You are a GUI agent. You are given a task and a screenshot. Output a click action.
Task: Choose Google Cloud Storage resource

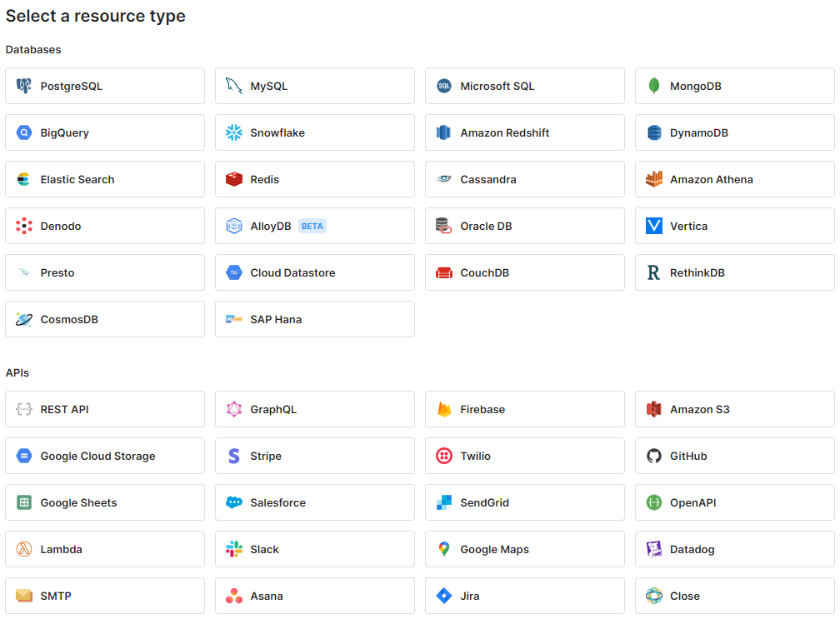pyautogui.click(x=105, y=455)
